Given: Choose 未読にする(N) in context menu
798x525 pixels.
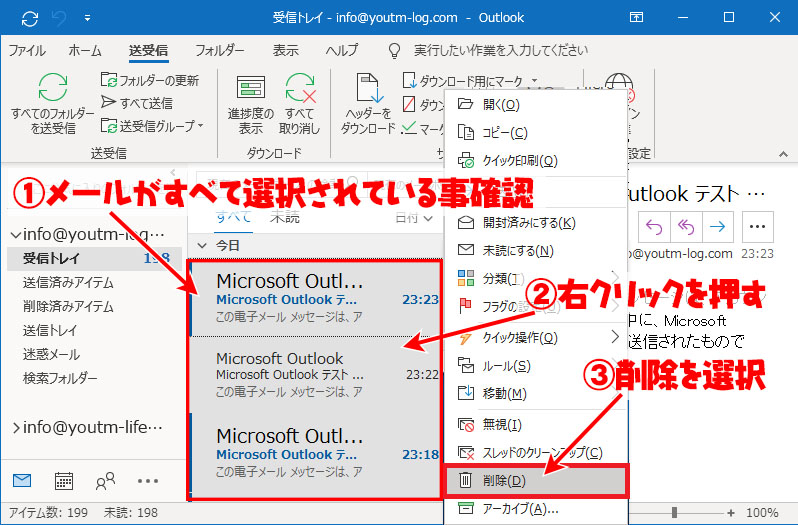Looking at the screenshot, I should point(535,250).
